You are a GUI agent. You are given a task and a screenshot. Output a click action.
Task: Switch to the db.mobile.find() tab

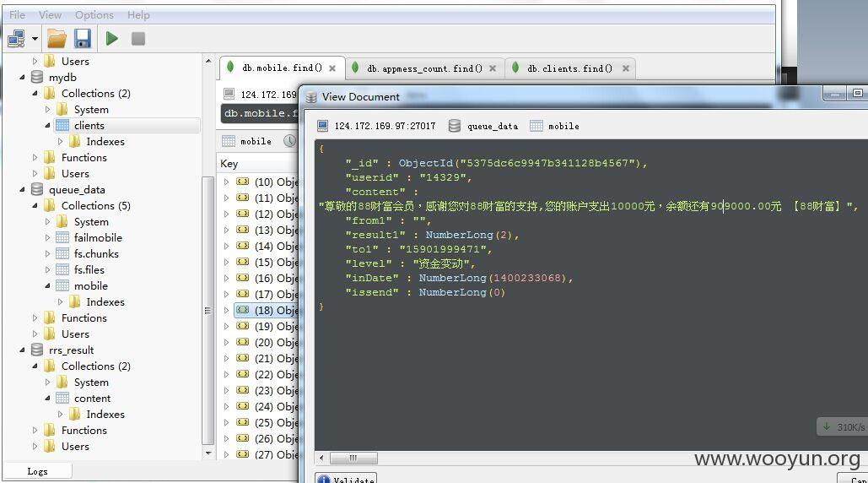(x=282, y=68)
